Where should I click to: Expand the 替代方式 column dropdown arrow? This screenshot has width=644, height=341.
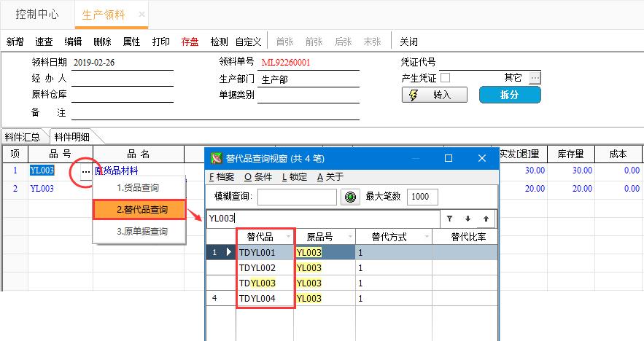click(425, 238)
